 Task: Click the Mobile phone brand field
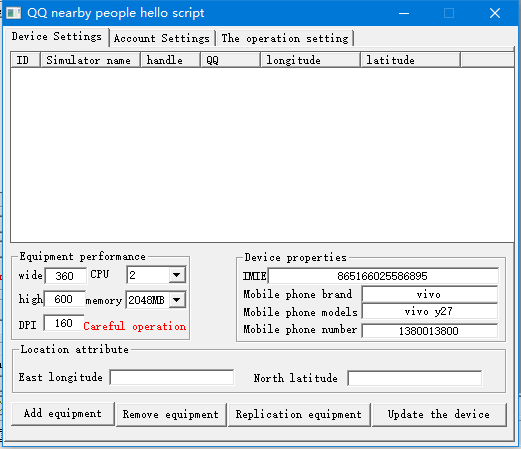(x=429, y=294)
